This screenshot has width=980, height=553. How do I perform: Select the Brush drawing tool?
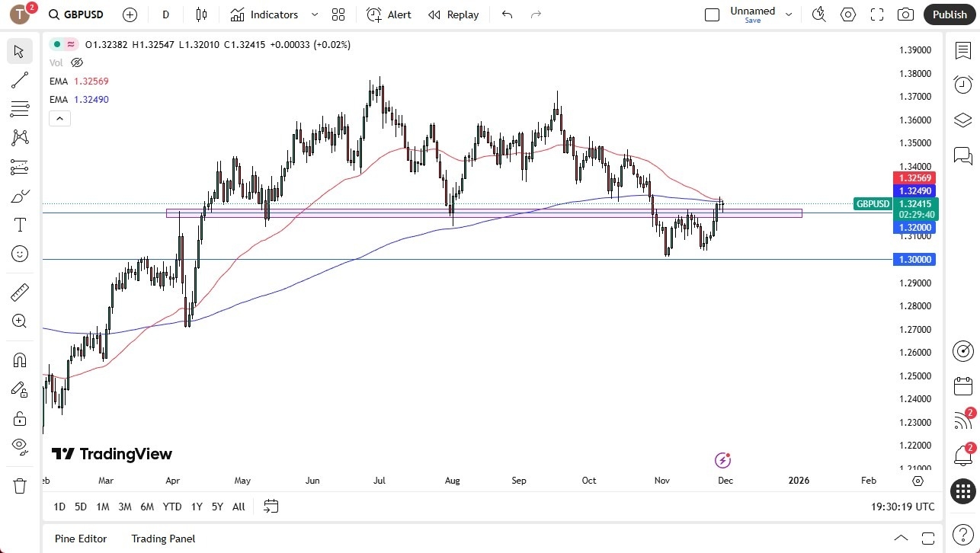pos(19,196)
